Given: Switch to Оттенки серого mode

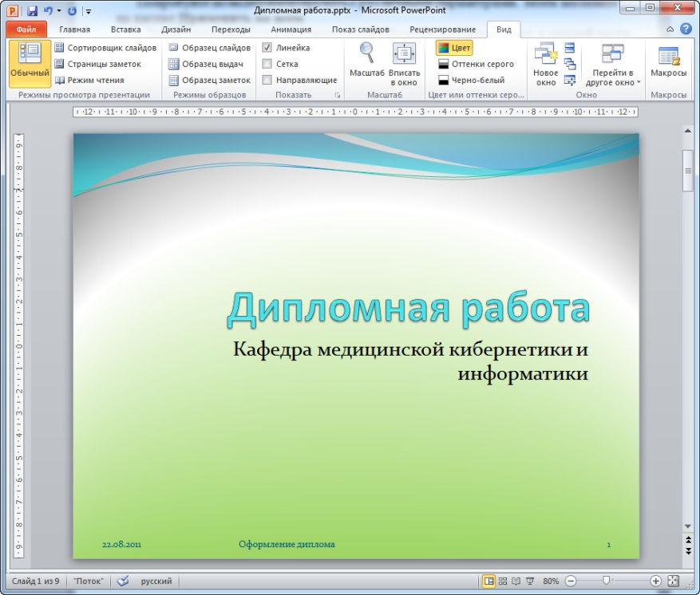Looking at the screenshot, I should pos(476,64).
